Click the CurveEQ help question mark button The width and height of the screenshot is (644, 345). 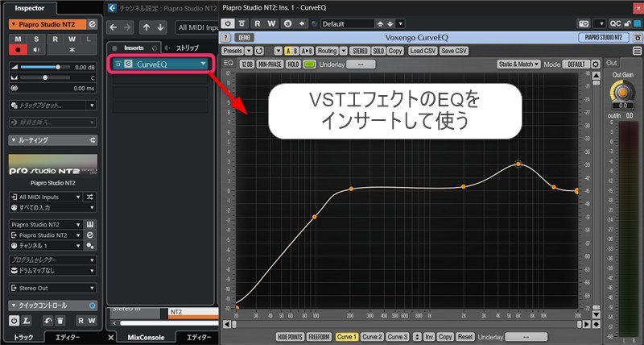point(225,37)
